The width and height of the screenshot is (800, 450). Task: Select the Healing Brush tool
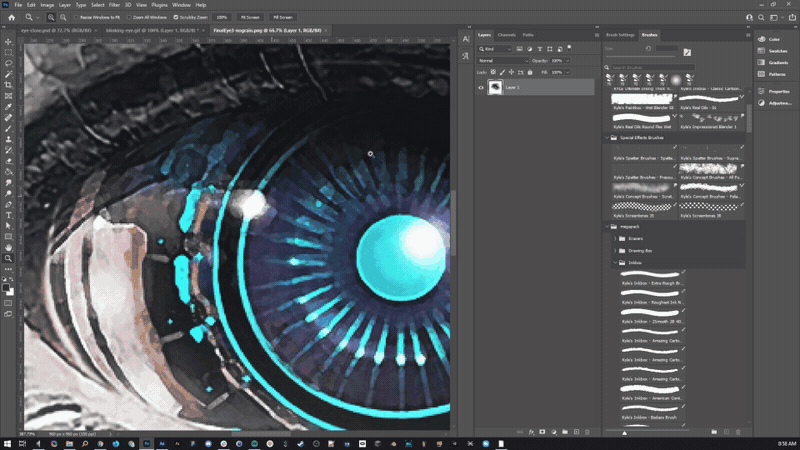click(8, 117)
